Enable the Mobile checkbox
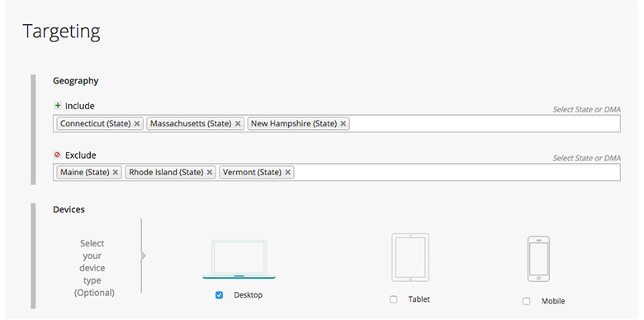 (x=527, y=302)
